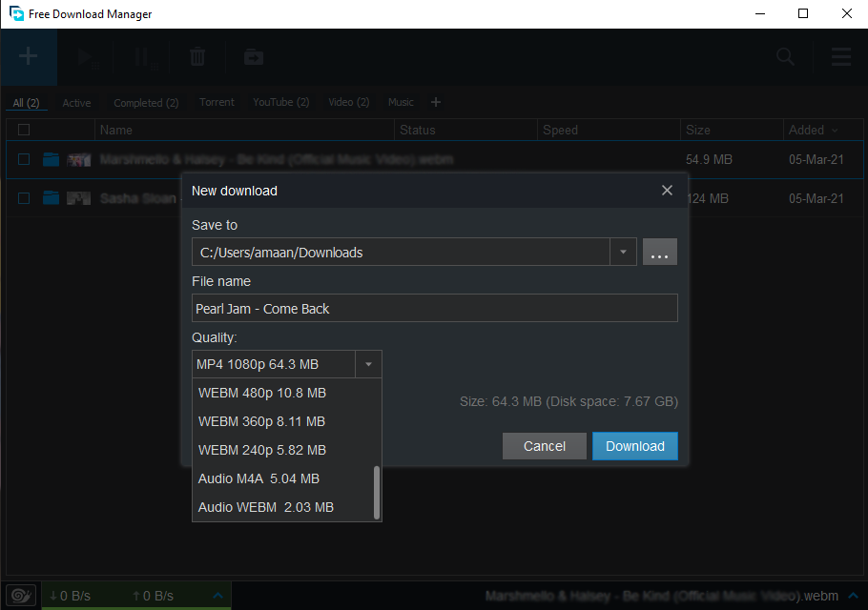Click the Save to path field

[x=401, y=253]
